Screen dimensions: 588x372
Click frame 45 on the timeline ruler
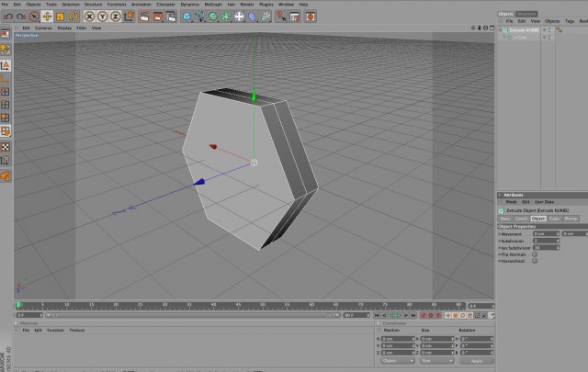tap(238, 306)
